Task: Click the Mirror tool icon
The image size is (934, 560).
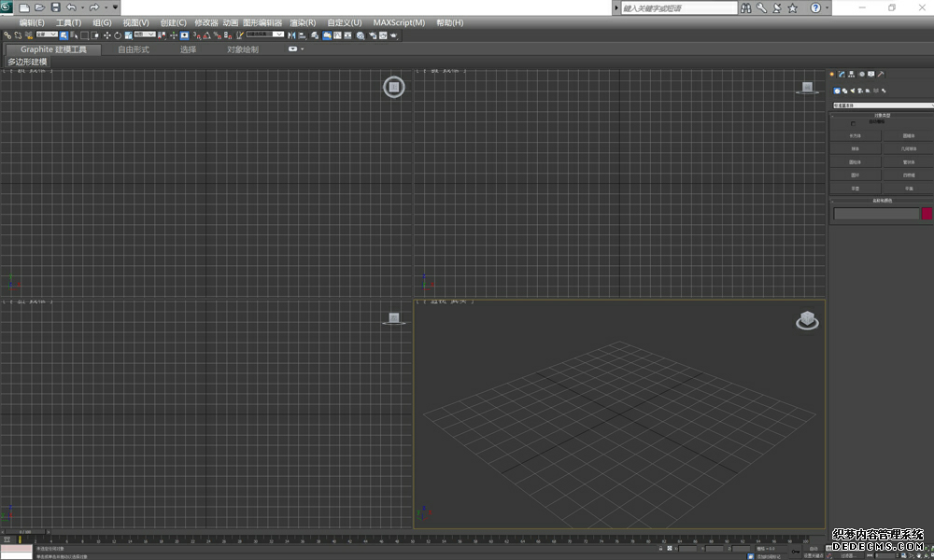Action: (291, 35)
